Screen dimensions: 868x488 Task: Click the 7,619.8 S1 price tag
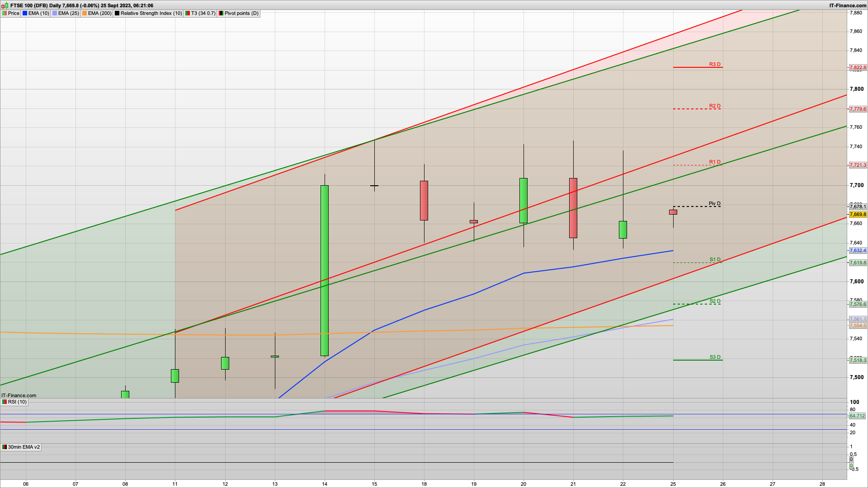point(858,263)
